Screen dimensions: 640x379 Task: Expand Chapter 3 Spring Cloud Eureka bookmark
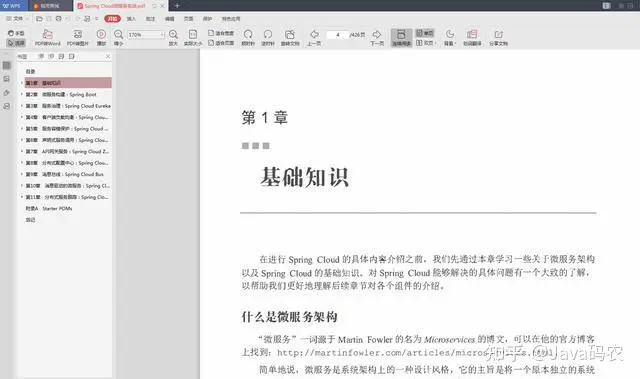(x=22, y=106)
